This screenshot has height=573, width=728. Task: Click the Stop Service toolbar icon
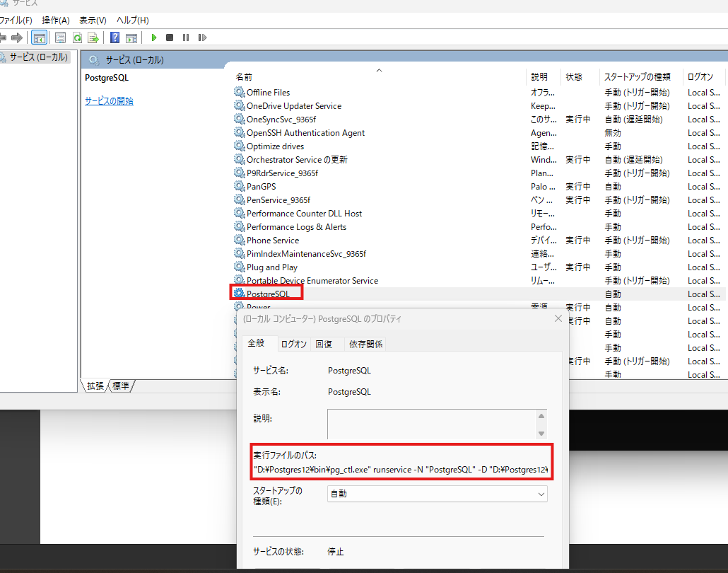168,37
